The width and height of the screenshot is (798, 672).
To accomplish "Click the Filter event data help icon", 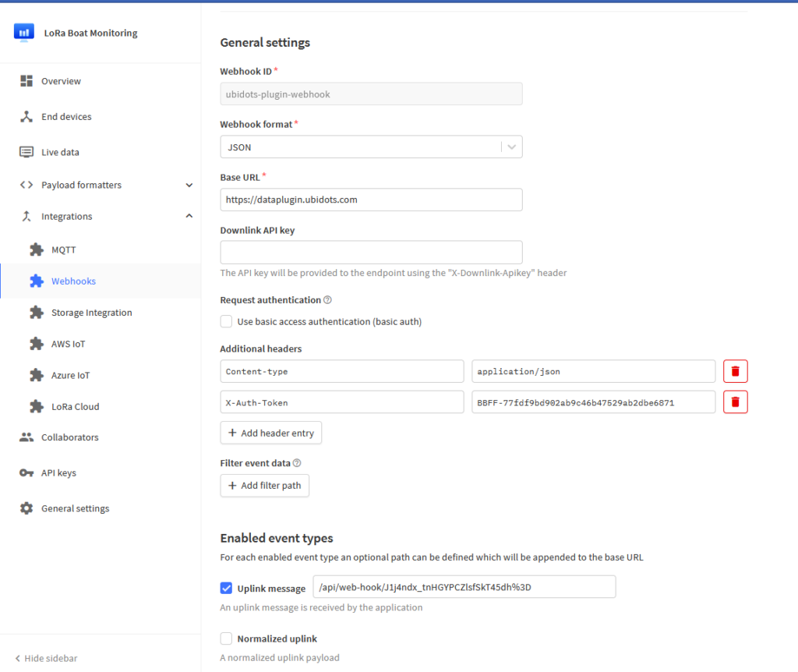I will tap(296, 463).
